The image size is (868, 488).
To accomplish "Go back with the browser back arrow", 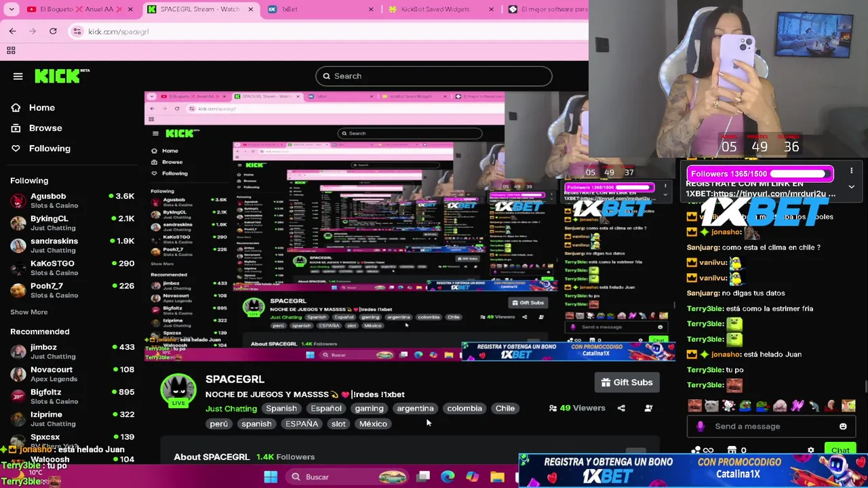I will pos(12,31).
